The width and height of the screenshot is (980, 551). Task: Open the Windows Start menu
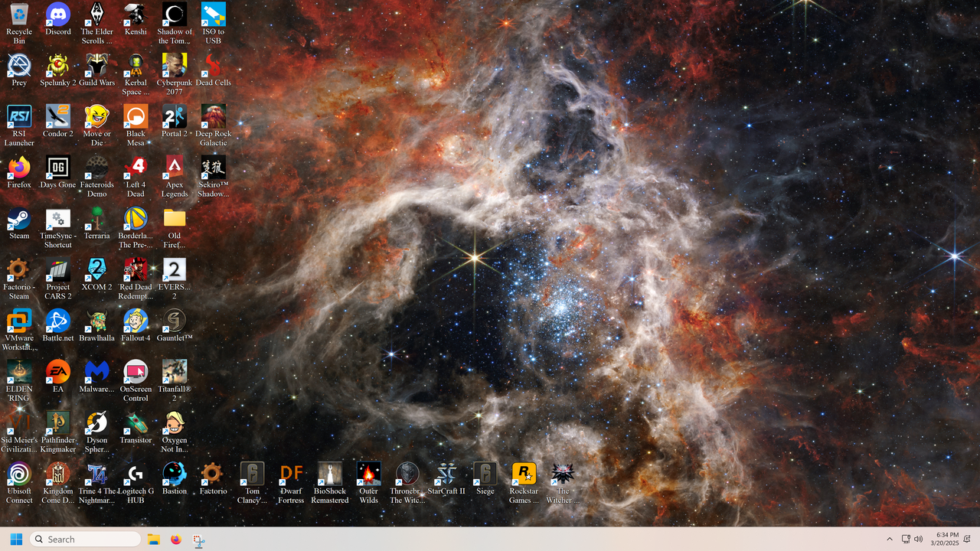[x=16, y=540]
